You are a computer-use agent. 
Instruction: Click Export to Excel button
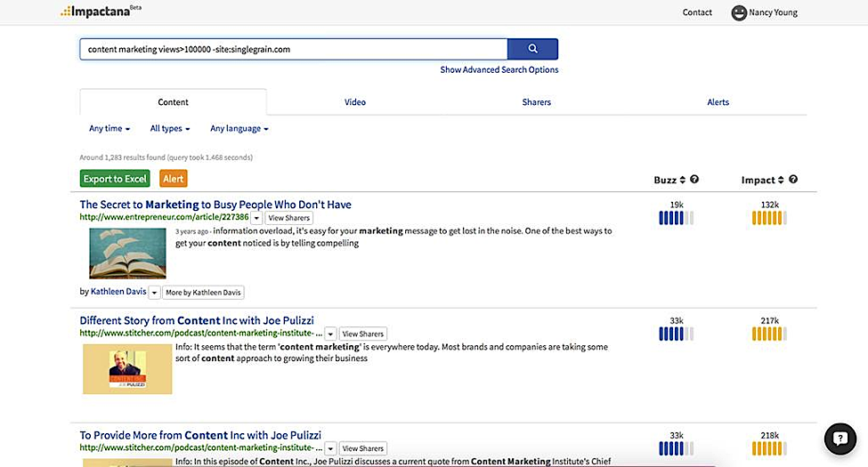coord(115,179)
